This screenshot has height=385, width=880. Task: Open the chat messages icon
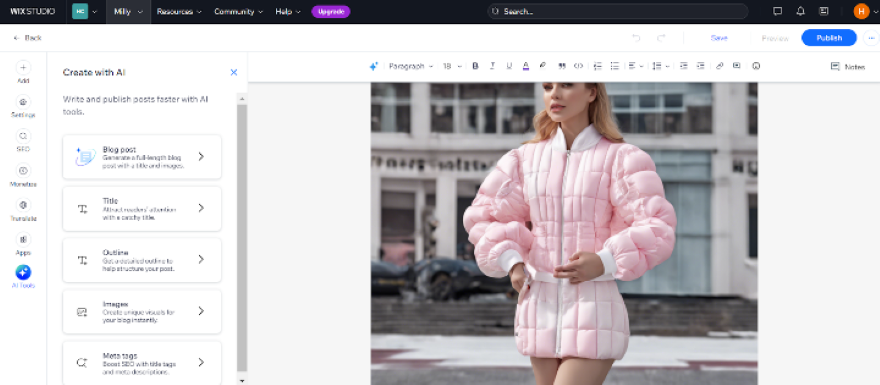[x=778, y=11]
